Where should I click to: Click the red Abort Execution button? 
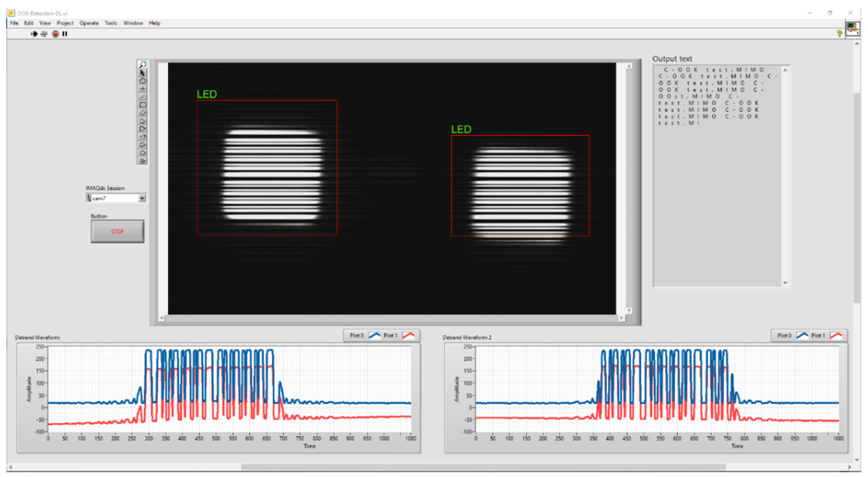tap(55, 34)
